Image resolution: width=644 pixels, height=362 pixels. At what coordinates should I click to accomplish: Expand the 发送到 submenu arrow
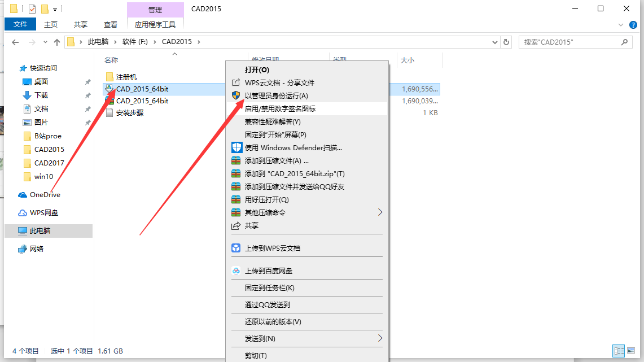(x=380, y=338)
